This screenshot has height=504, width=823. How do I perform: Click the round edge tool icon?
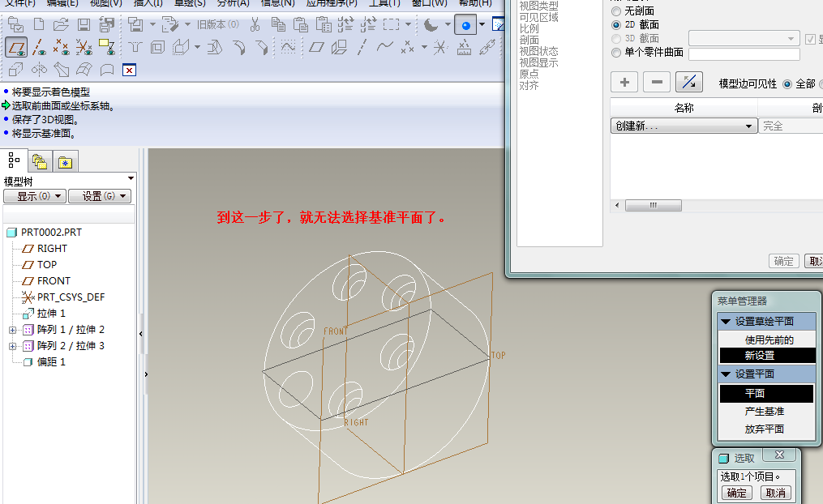point(239,47)
